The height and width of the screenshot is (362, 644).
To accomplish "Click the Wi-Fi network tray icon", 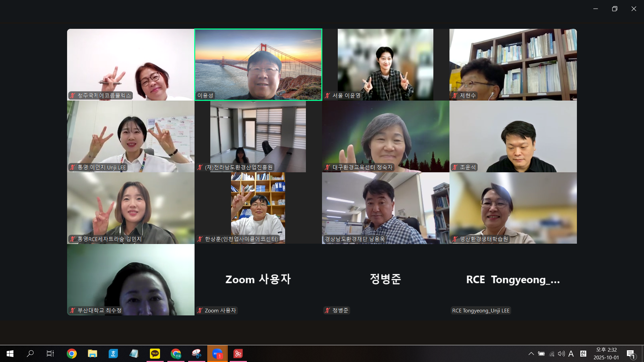I will 552,354.
